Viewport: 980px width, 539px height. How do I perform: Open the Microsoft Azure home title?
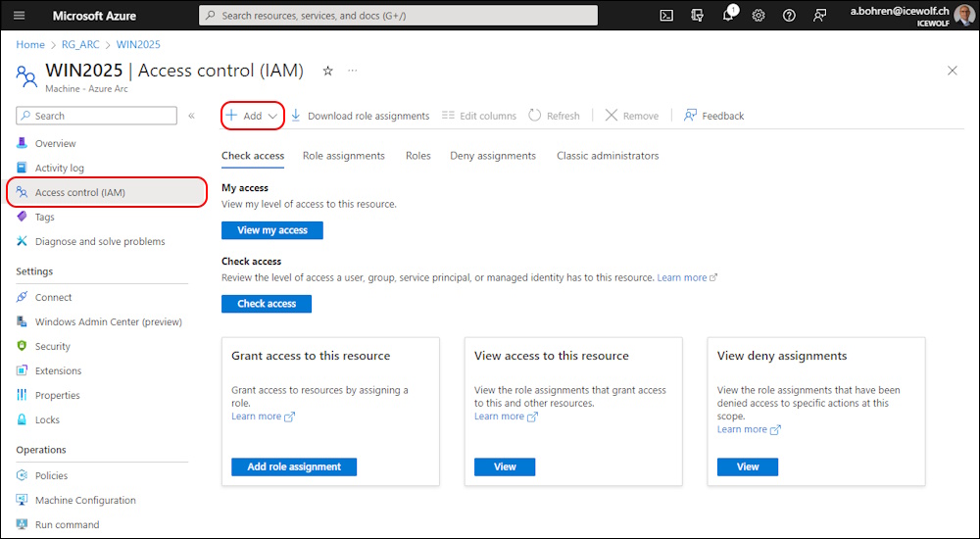click(94, 16)
